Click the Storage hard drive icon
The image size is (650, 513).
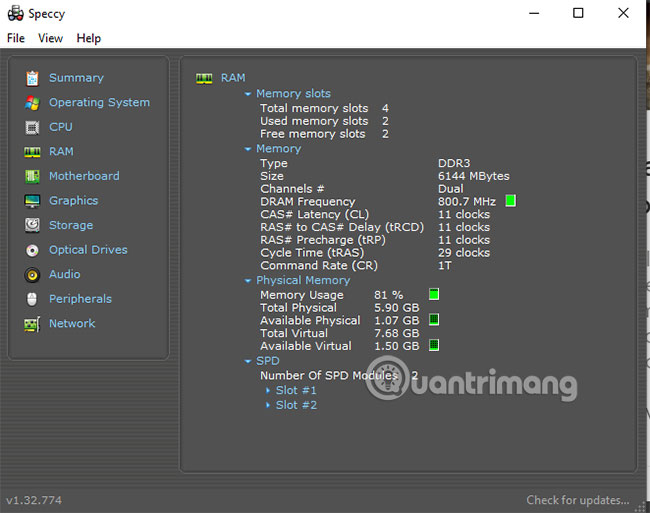point(32,225)
